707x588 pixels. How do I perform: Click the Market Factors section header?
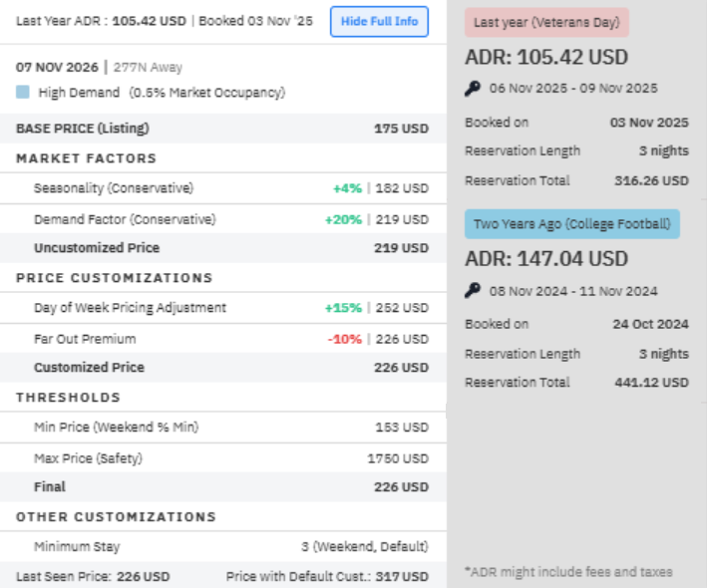pos(86,158)
